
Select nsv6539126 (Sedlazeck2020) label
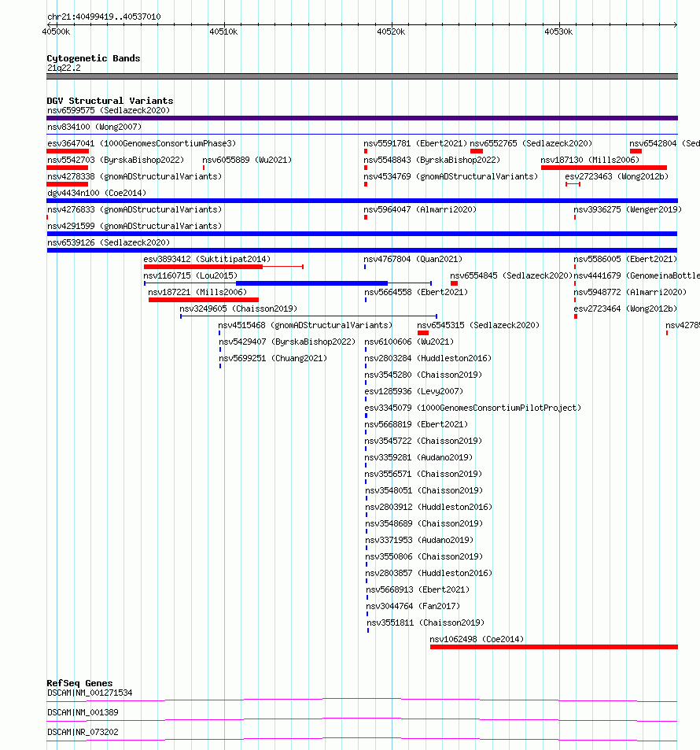coord(109,242)
